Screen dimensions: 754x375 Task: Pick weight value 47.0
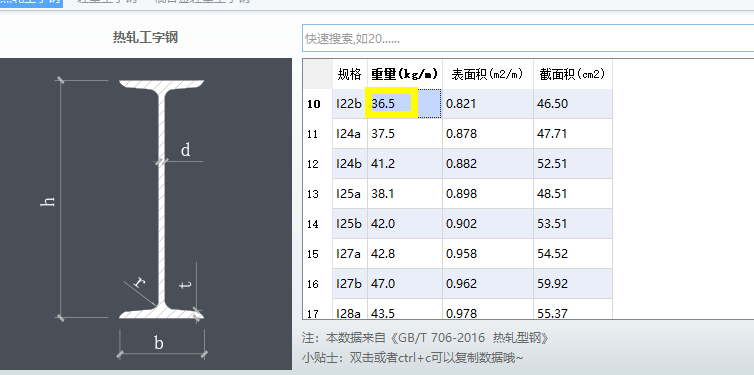pyautogui.click(x=405, y=284)
